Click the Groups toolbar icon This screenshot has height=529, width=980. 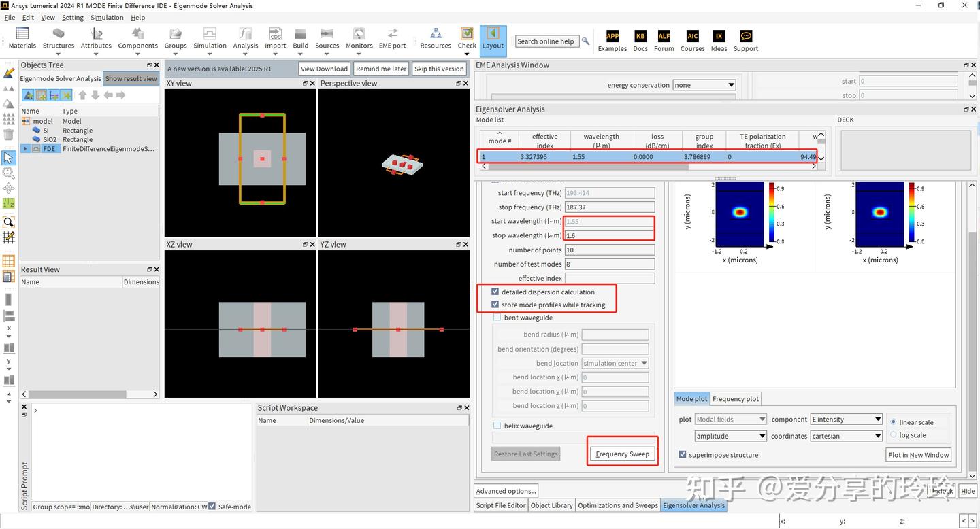tap(175, 33)
